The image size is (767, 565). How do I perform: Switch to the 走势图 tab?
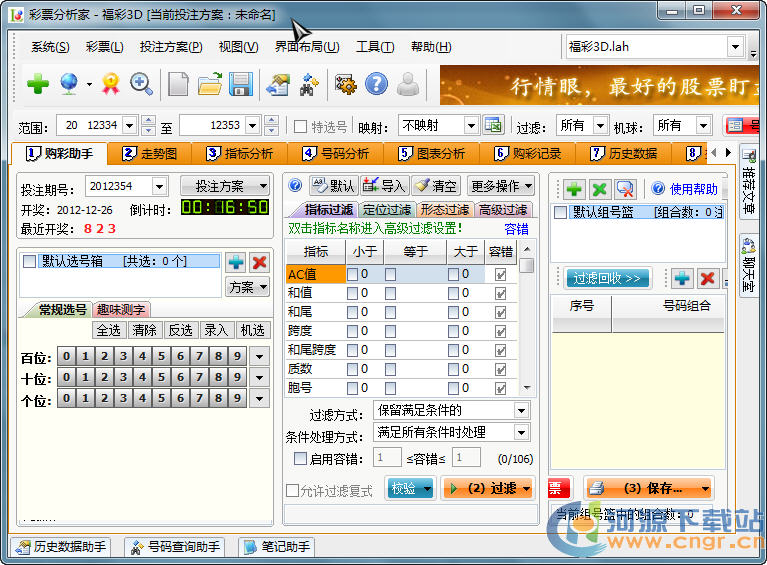[x=150, y=154]
